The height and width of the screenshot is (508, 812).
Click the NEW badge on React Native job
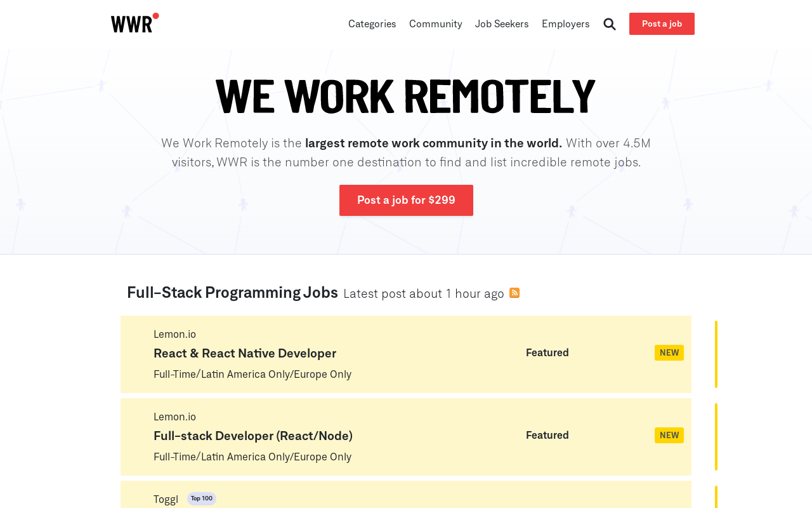tap(669, 353)
